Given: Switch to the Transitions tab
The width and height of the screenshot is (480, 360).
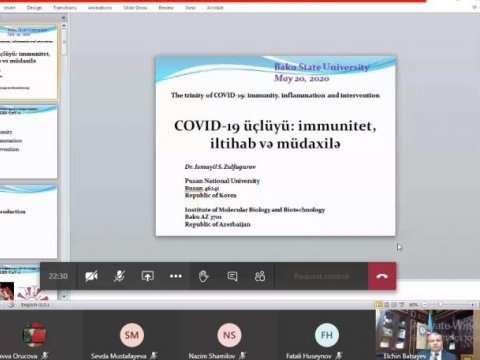Looking at the screenshot, I should click(65, 7).
